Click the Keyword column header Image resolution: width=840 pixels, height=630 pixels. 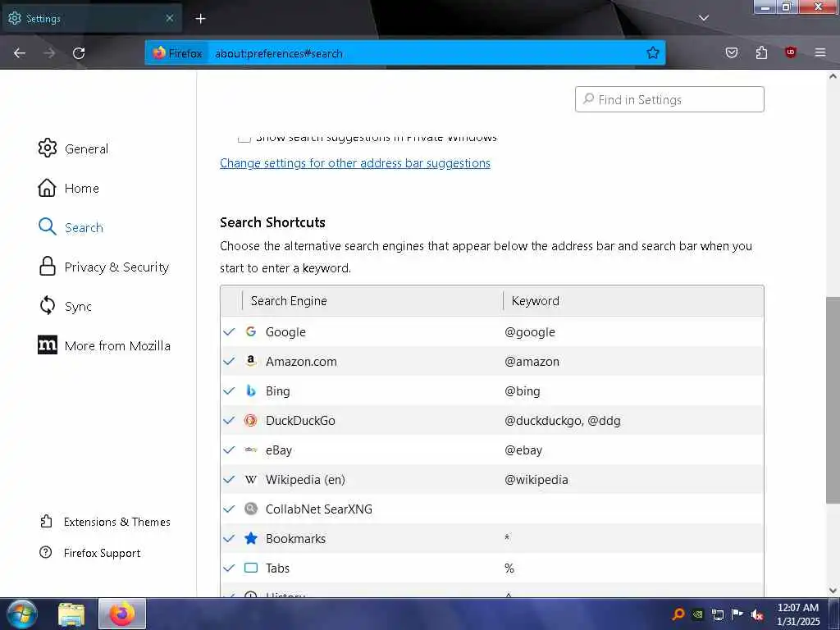(x=633, y=300)
